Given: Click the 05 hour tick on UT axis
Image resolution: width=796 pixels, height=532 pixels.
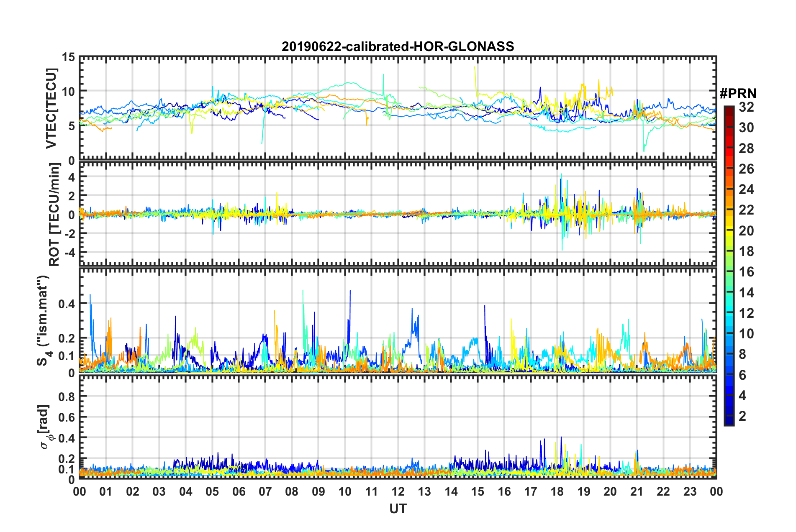Looking at the screenshot, I should click(x=212, y=491).
